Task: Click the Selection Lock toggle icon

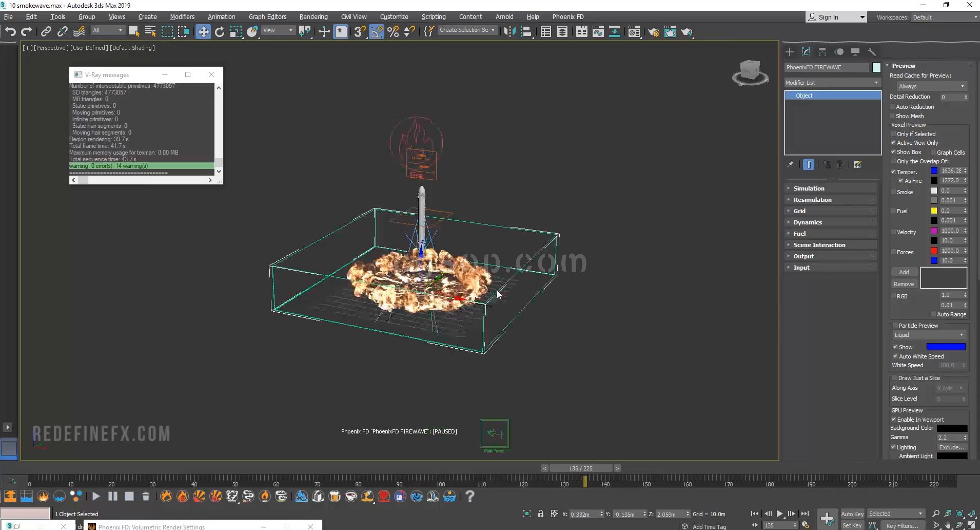Action: pyautogui.click(x=541, y=514)
